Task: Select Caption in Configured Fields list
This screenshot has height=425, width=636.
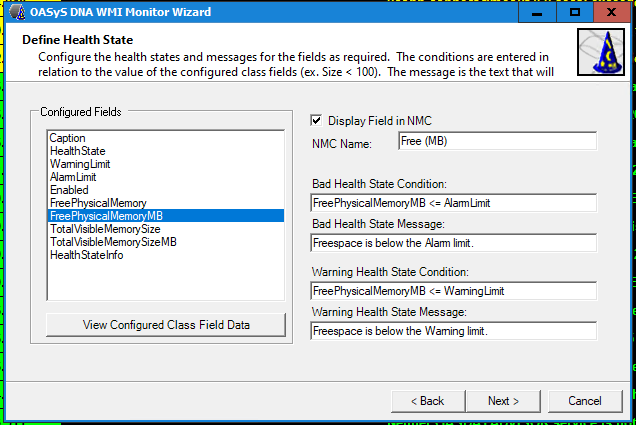Action: coord(68,138)
